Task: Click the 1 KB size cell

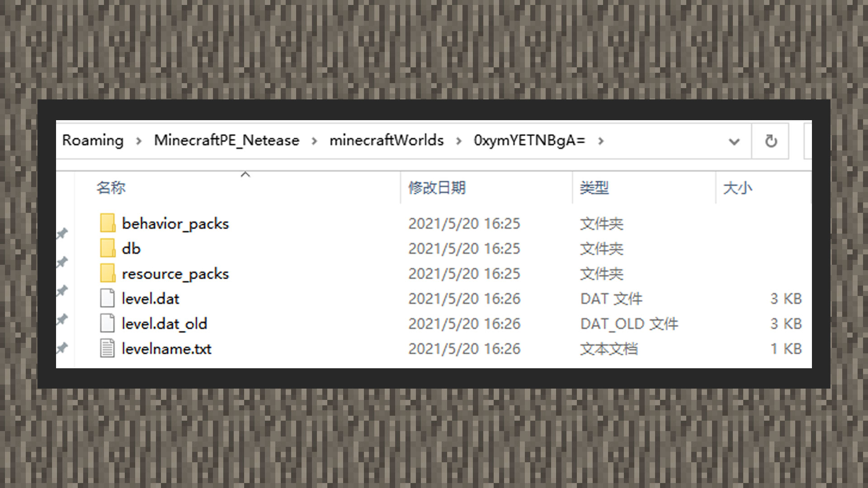Action: [786, 349]
